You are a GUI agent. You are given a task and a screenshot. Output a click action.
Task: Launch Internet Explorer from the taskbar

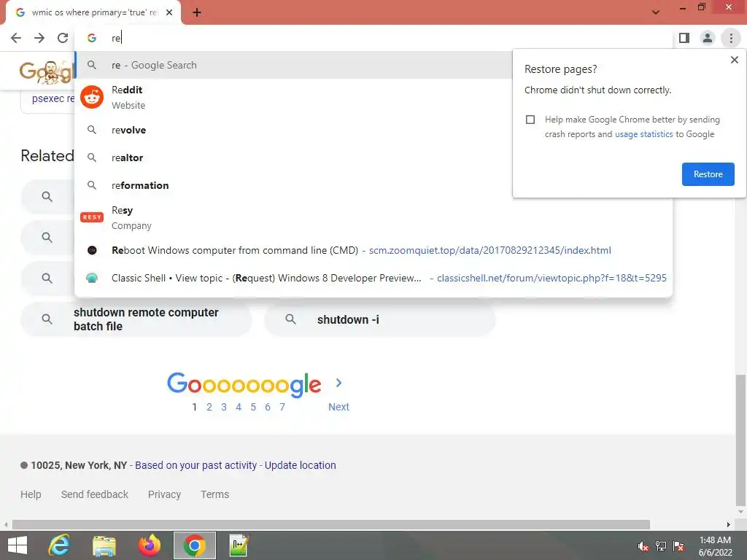point(59,545)
